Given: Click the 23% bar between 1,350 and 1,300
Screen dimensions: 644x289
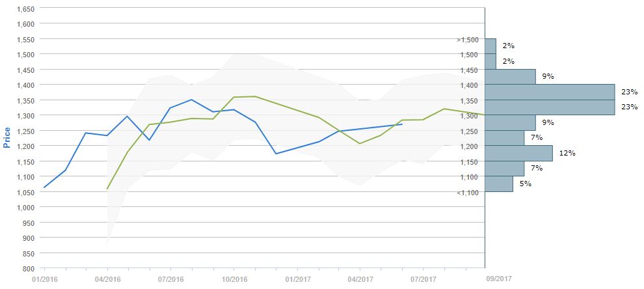Looking at the screenshot, I should pyautogui.click(x=550, y=107).
